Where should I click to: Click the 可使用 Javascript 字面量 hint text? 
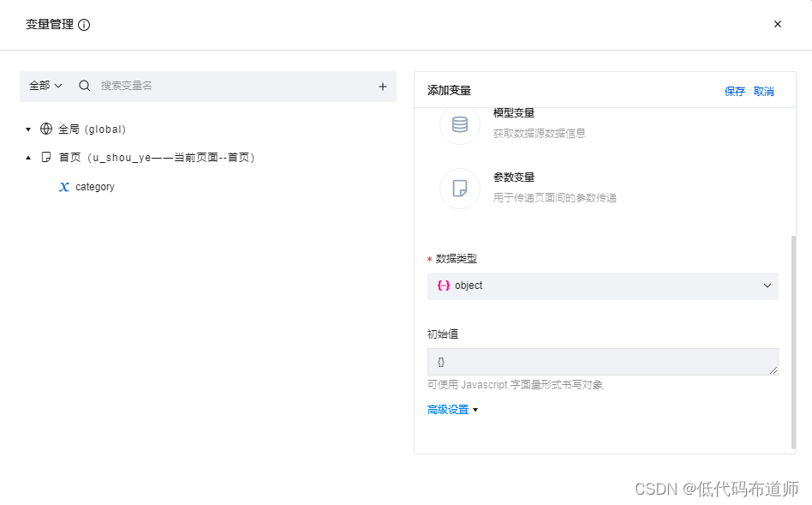516,385
